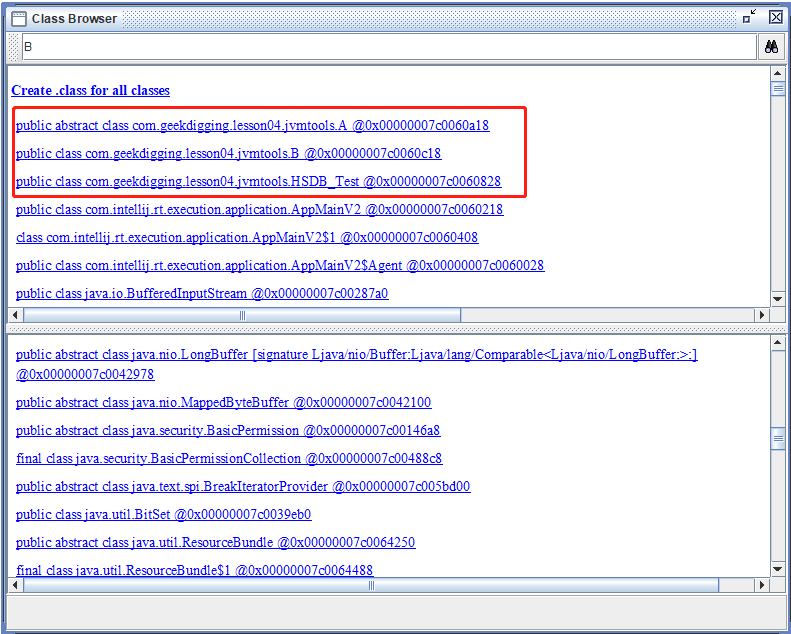
Task: Open the AppMainV2$Agent class link
Action: tap(280, 265)
